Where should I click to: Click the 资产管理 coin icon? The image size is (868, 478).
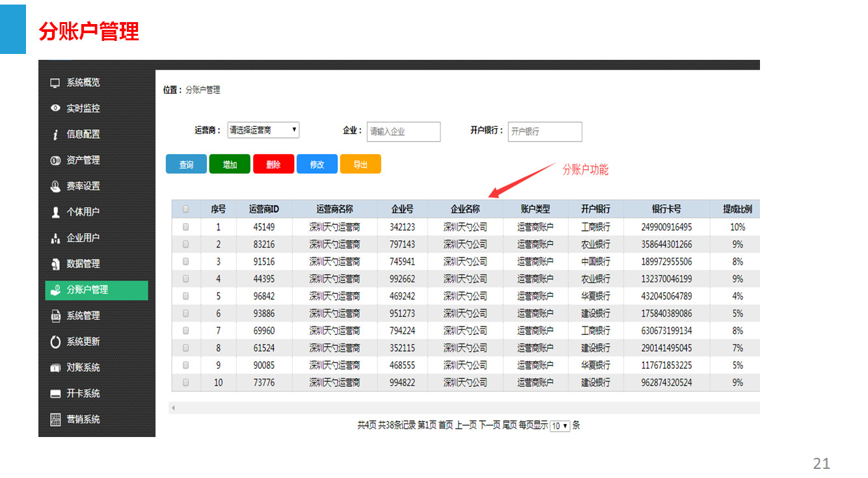[x=55, y=161]
